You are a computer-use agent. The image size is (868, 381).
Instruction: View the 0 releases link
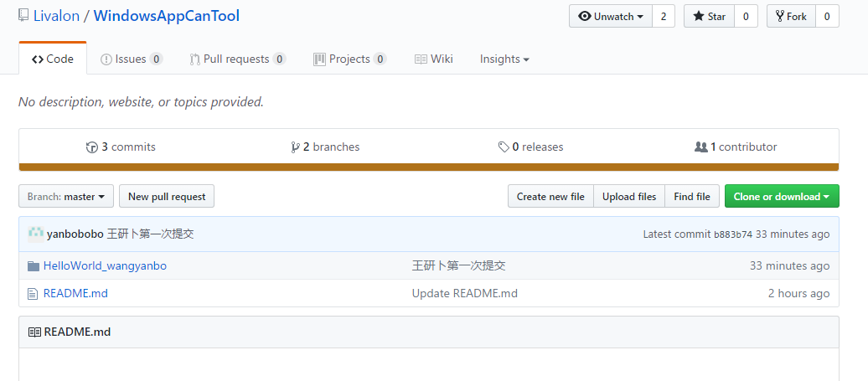[531, 147]
